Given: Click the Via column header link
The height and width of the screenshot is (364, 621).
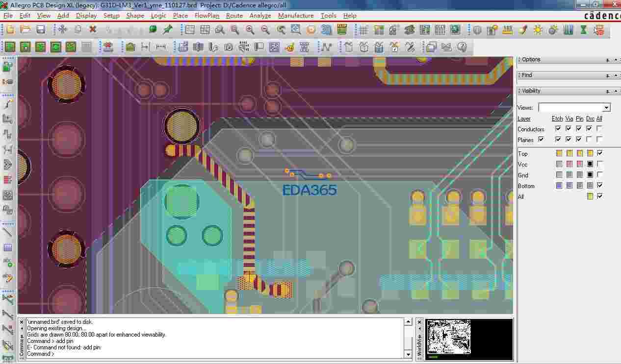Looking at the screenshot, I should click(569, 119).
